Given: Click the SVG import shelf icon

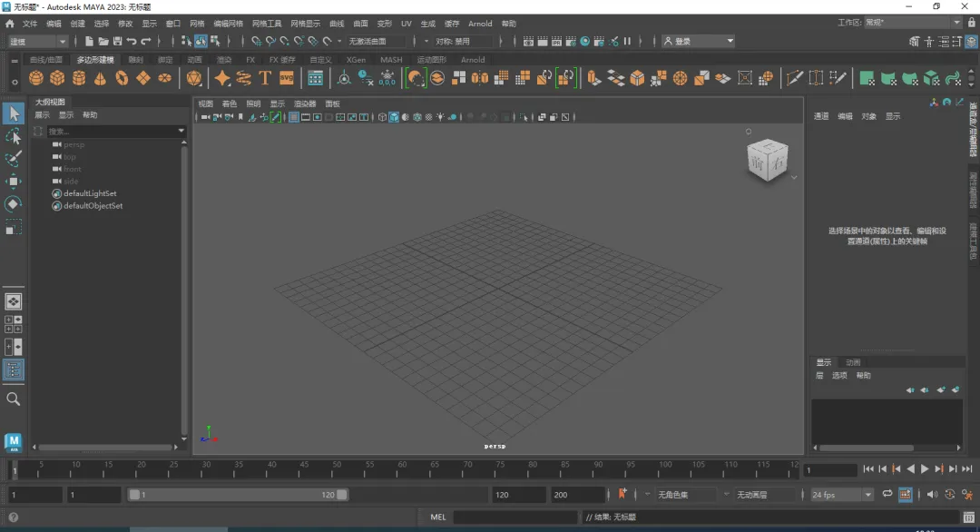Looking at the screenshot, I should pyautogui.click(x=286, y=79).
